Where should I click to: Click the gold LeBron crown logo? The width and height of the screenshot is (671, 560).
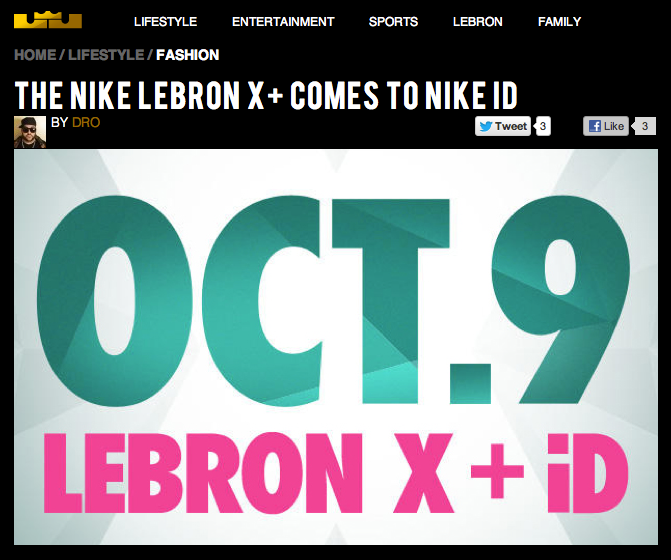tap(48, 21)
